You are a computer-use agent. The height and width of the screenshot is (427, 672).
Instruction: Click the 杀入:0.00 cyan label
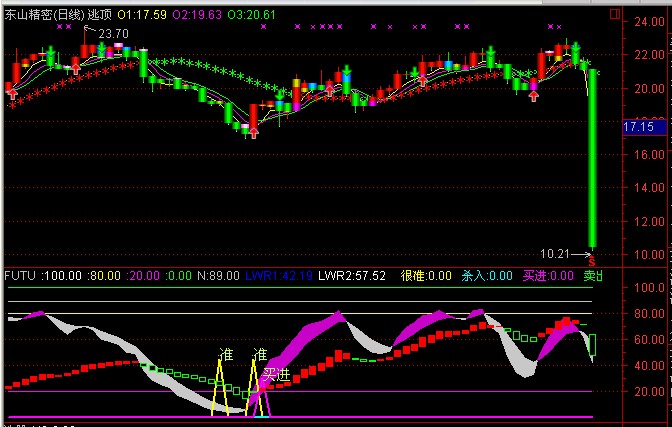pos(489,275)
